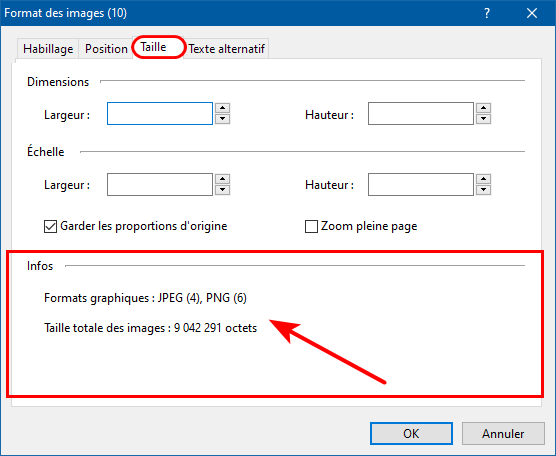
Task: Decrease Échelle Largeur with down arrow
Action: point(222,190)
